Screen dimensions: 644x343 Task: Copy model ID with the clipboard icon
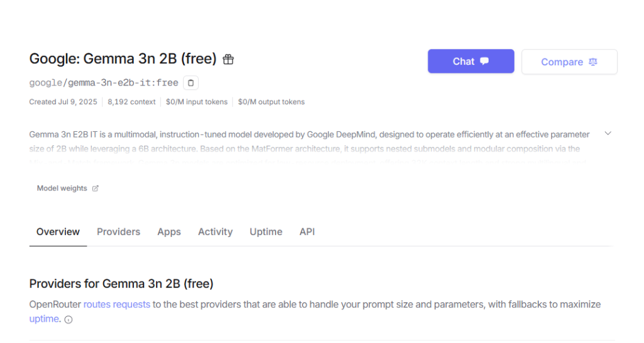(191, 83)
